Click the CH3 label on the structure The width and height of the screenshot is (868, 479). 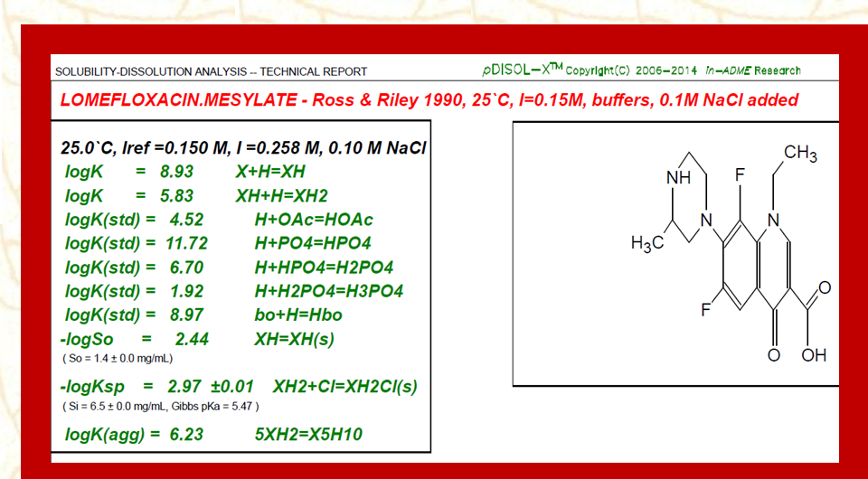coord(800,154)
